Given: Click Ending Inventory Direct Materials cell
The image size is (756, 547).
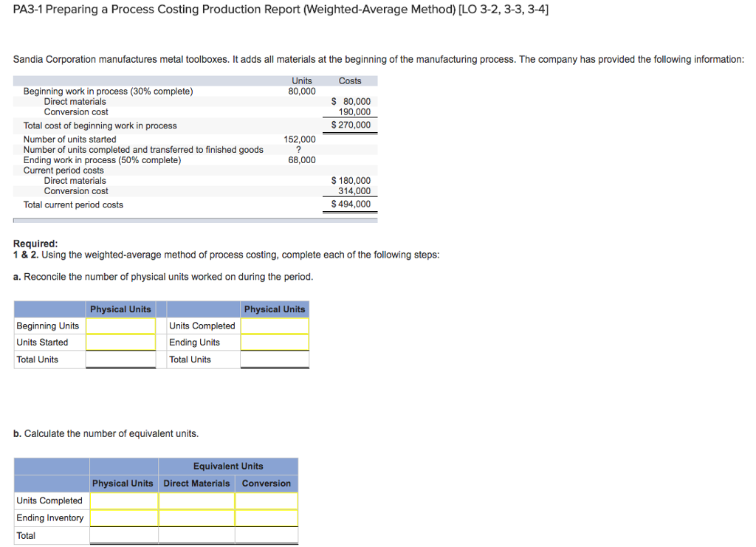Looking at the screenshot, I should [x=196, y=517].
